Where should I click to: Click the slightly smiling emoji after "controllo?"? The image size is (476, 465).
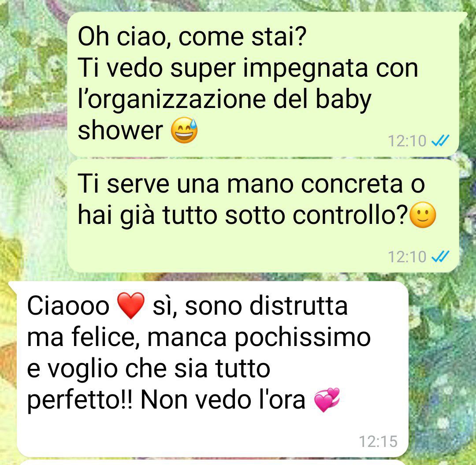423,215
